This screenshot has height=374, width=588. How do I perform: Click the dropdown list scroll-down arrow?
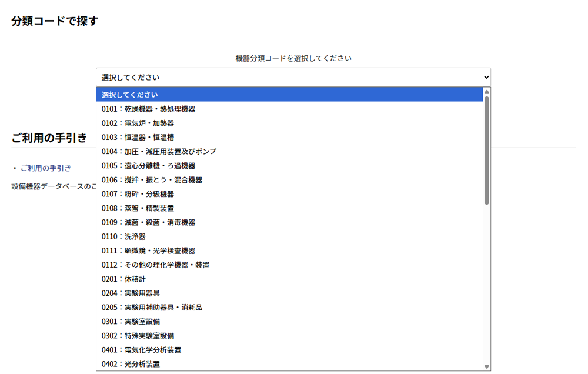click(x=487, y=366)
